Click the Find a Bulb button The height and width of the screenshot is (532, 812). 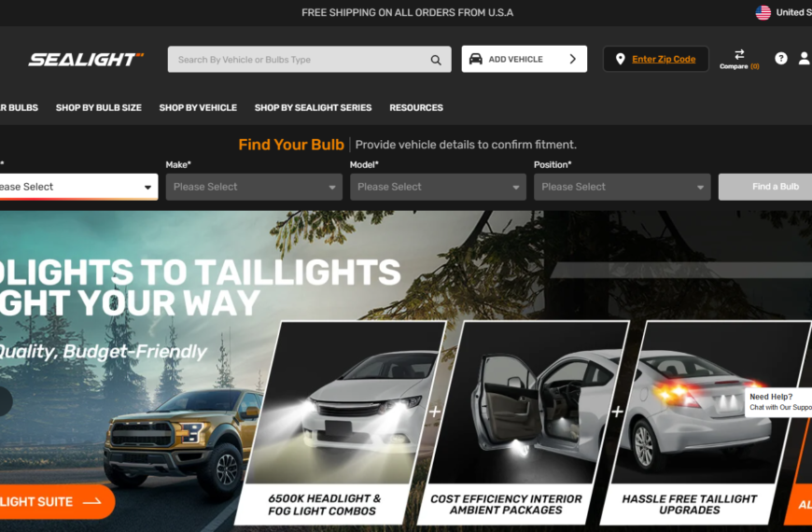tap(765, 187)
